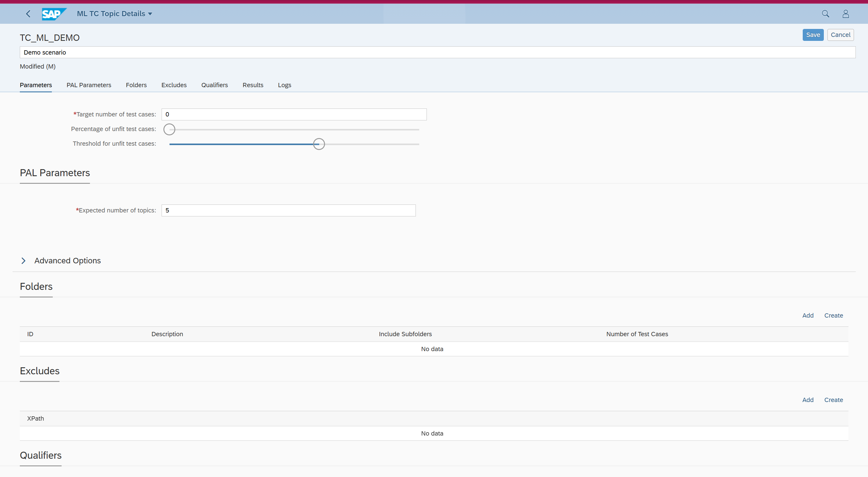The width and height of the screenshot is (868, 477).
Task: Click No data row in Excludes table
Action: pyautogui.click(x=434, y=433)
